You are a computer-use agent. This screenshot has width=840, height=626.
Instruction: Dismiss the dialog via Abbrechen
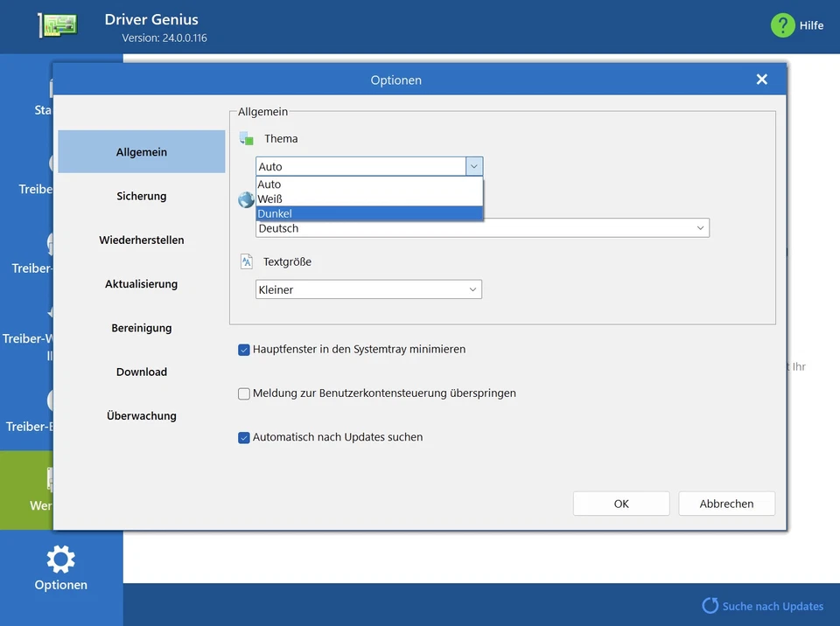[726, 504]
